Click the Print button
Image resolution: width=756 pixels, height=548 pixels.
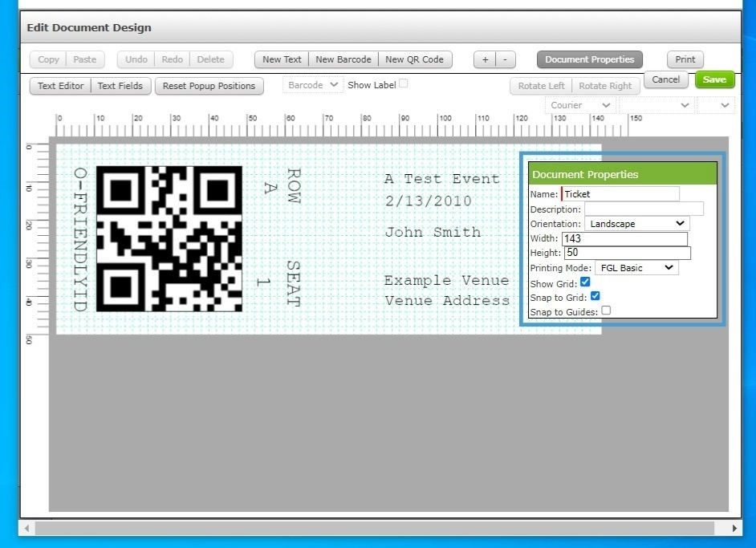click(685, 59)
